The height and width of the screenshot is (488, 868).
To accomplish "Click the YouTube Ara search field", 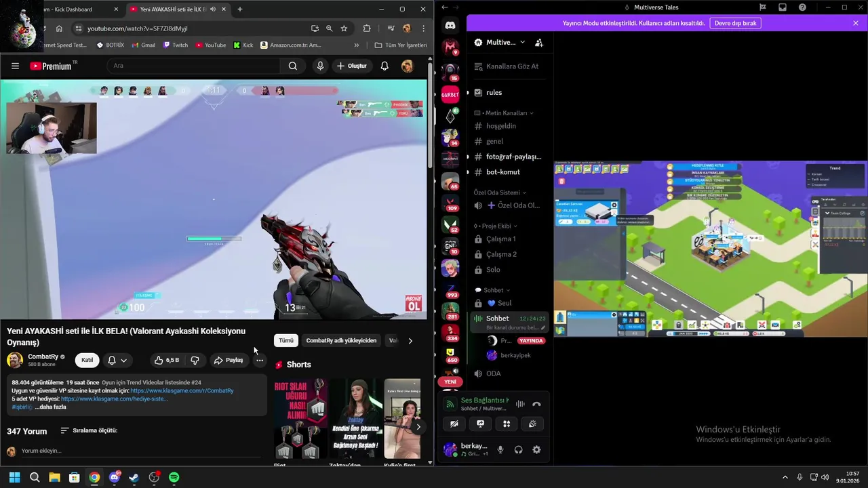I will tap(193, 66).
